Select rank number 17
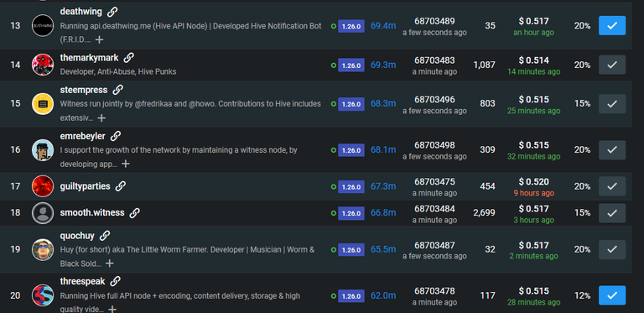This screenshot has height=313, width=644. click(x=15, y=186)
